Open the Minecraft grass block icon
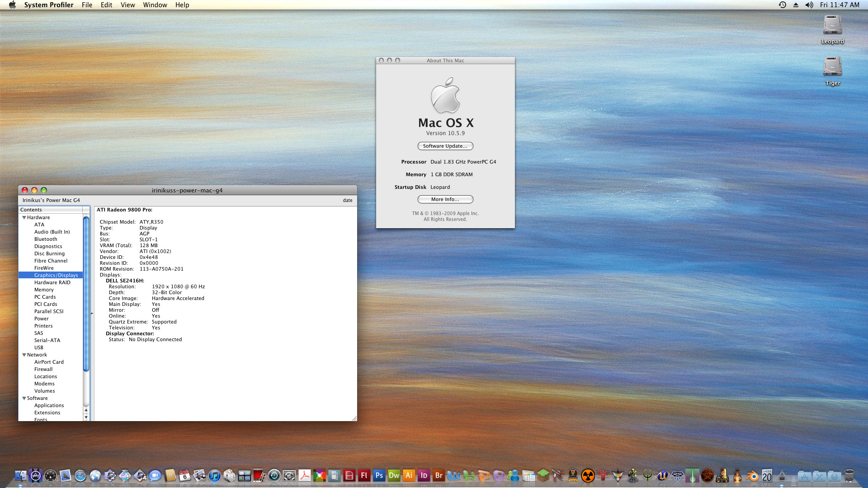This screenshot has height=488, width=868. pos(543,475)
